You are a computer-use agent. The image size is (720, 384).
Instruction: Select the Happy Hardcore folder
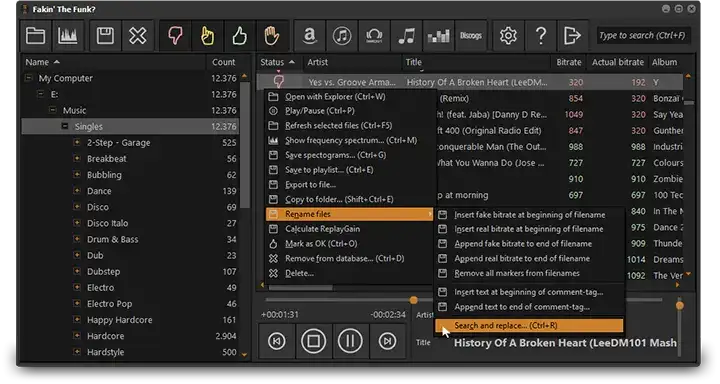tap(119, 320)
